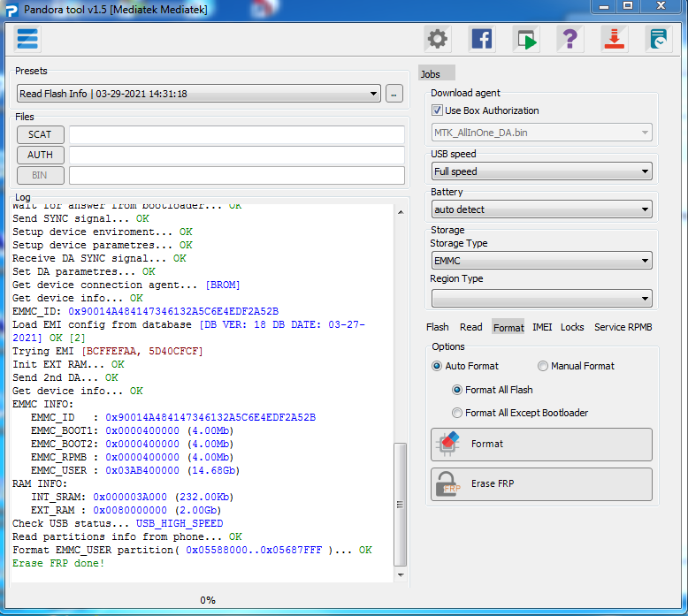Image resolution: width=688 pixels, height=616 pixels.
Task: Click the USB_HIGH_SPEED log value
Action: point(179,523)
